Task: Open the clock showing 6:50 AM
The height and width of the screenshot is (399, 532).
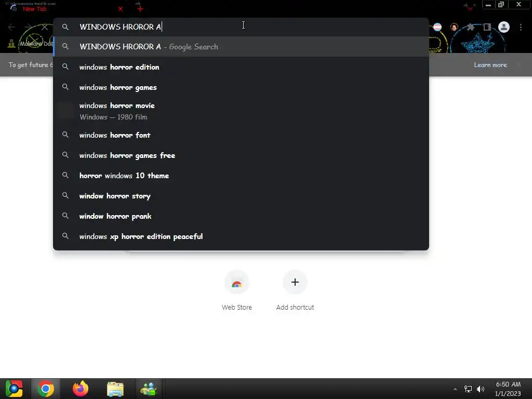Action: coord(508,389)
